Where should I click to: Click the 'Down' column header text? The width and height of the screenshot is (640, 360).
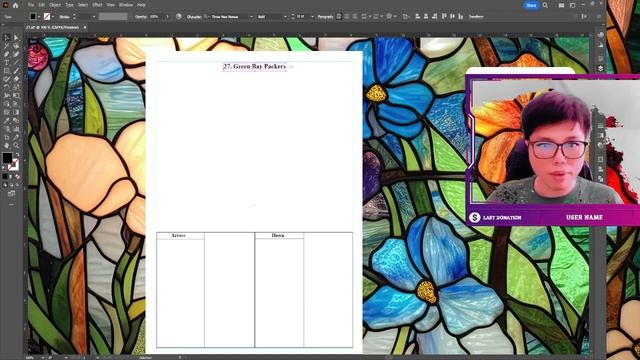click(278, 236)
